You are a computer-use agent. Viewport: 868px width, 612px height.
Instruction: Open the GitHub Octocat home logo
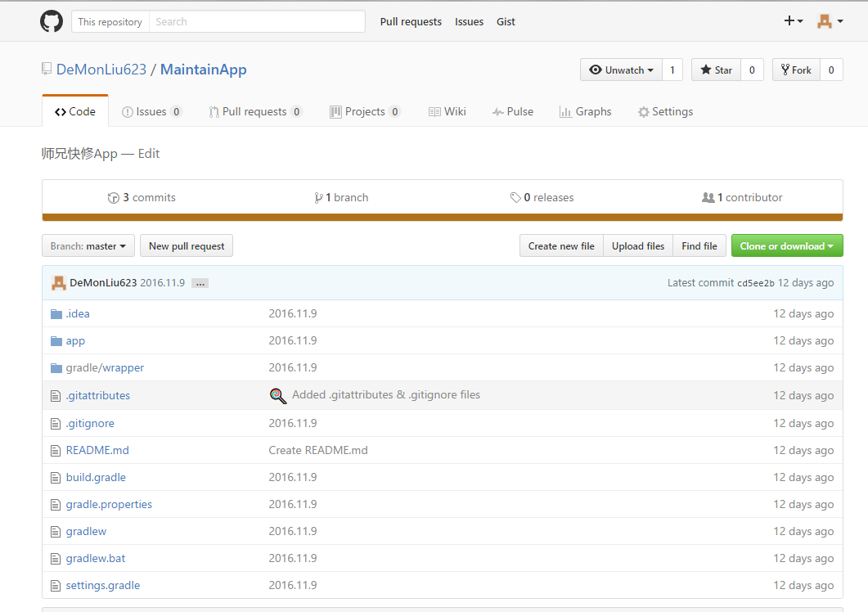[x=52, y=21]
